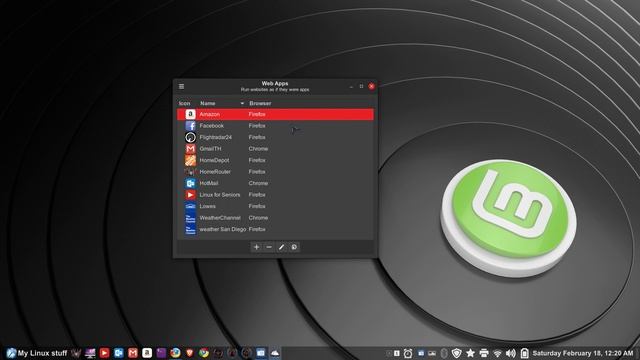
Task: Open the Web Apps hamburger menu
Action: click(x=181, y=86)
